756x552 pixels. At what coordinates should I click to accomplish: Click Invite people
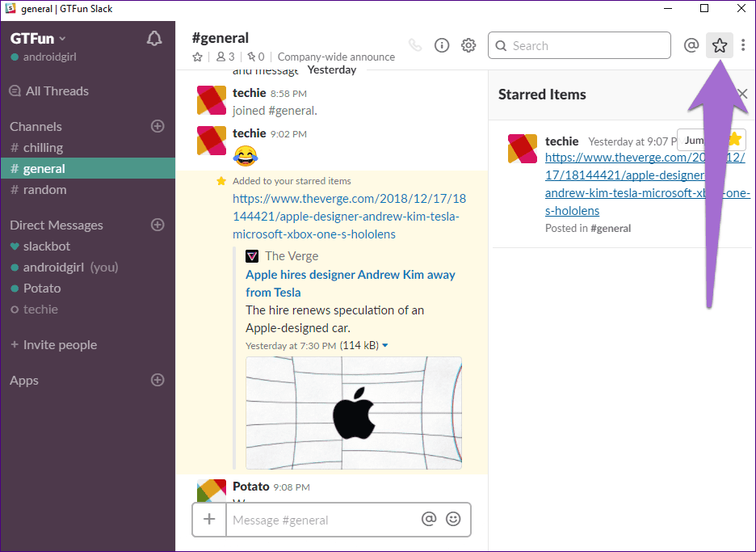[x=54, y=344]
